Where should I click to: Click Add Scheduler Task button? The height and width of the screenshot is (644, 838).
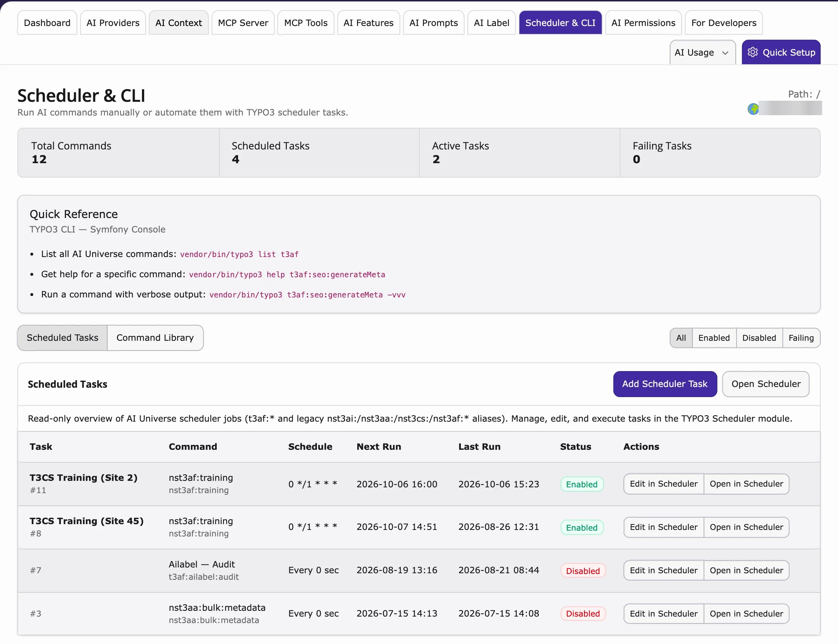click(x=665, y=384)
